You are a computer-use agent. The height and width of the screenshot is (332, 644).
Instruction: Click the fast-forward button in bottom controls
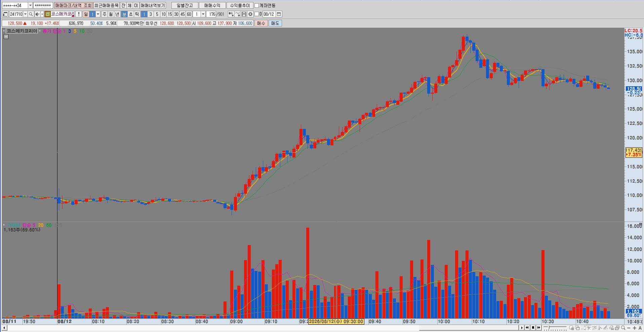coord(538,328)
